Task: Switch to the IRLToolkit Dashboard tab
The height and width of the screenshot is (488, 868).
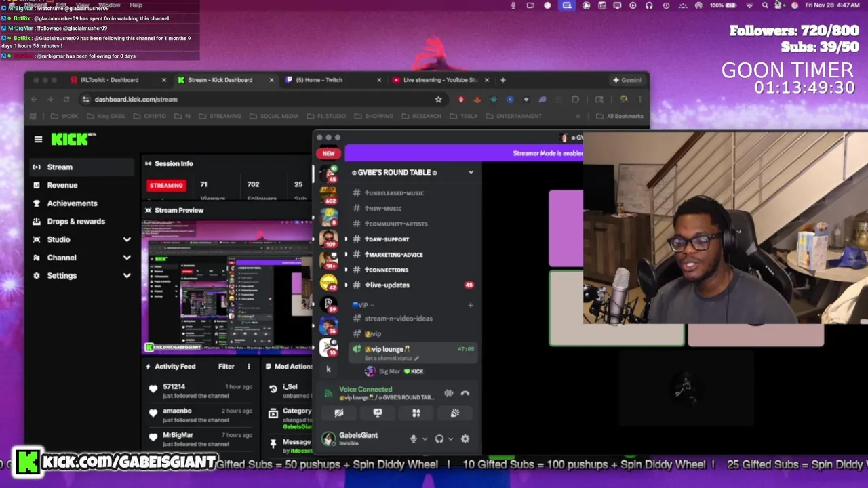Action: 109,80
